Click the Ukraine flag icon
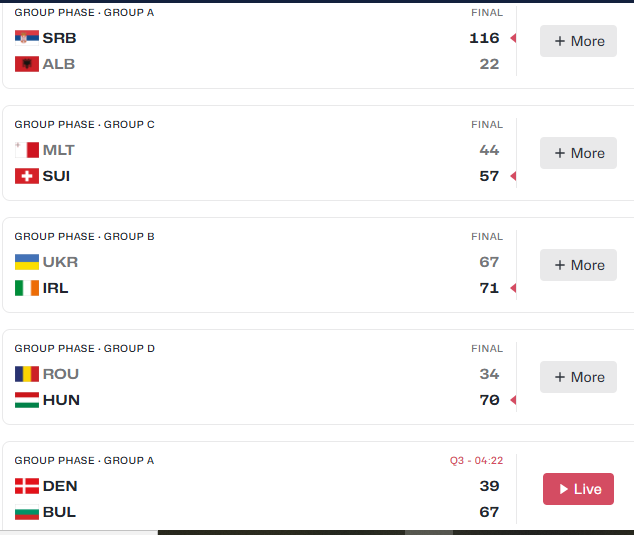 [27, 262]
